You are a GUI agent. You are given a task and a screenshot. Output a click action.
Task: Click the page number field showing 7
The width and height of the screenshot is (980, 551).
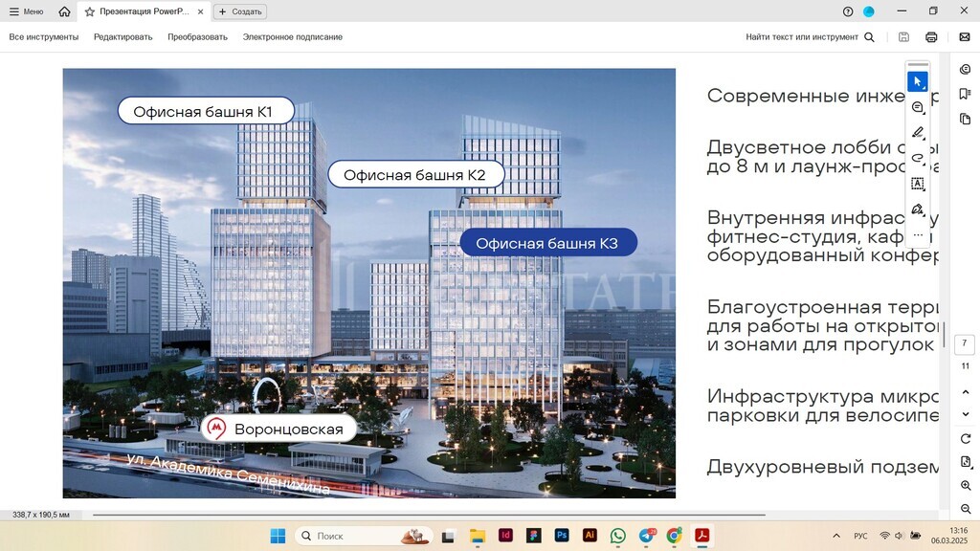[x=965, y=343]
